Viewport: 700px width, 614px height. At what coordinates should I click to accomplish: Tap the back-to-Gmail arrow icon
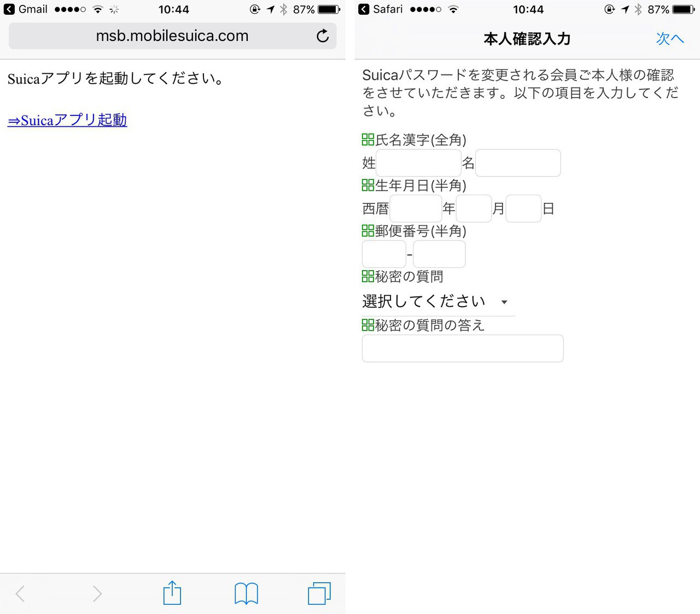(9, 9)
